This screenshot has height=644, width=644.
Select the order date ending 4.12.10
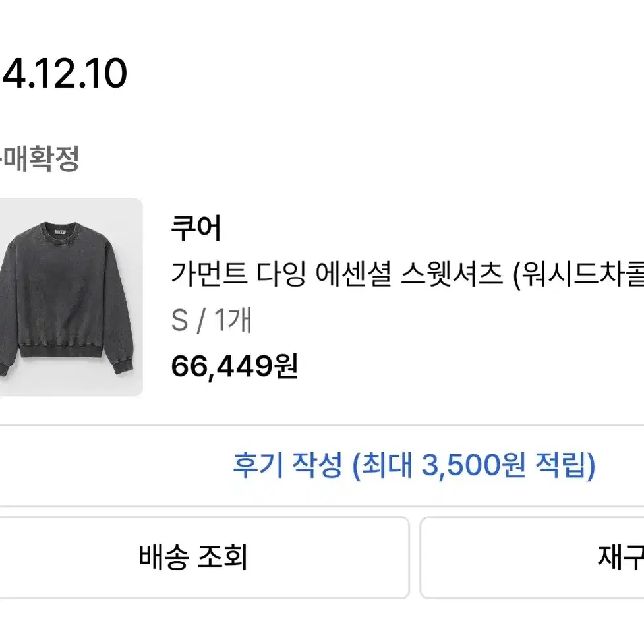(64, 74)
